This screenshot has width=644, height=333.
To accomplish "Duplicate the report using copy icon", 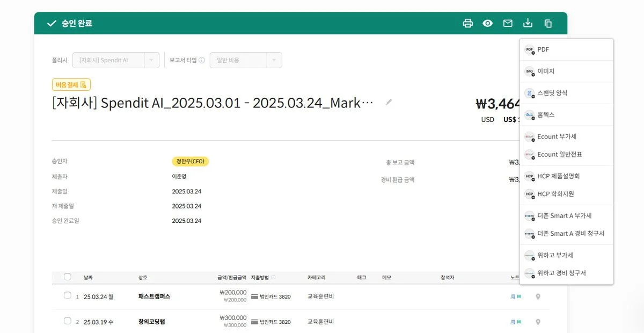I will click(x=547, y=23).
